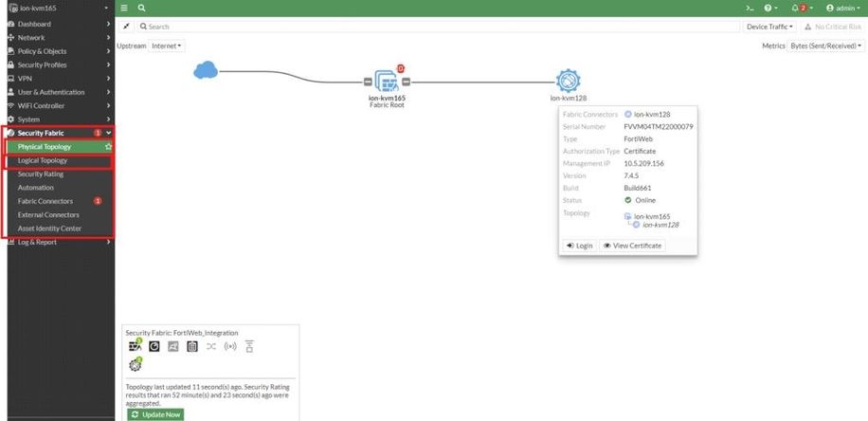This screenshot has height=421, width=868.
Task: Toggle the hamburger navigation menu icon
Action: pyautogui.click(x=124, y=9)
